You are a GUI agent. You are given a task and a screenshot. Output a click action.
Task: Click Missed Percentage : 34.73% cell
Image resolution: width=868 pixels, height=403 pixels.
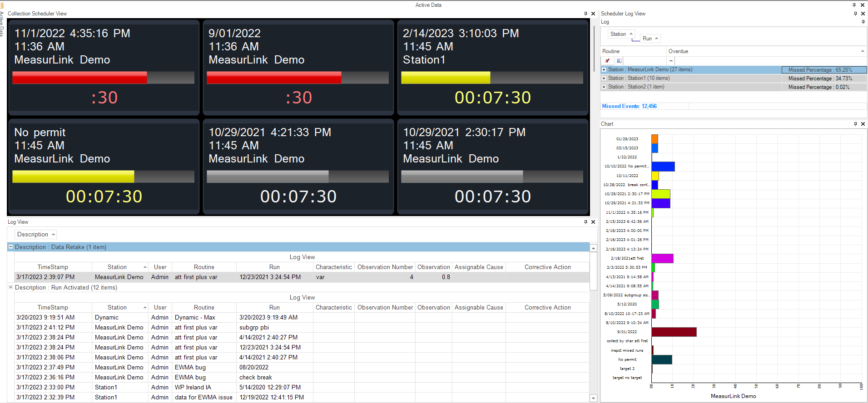(x=824, y=79)
